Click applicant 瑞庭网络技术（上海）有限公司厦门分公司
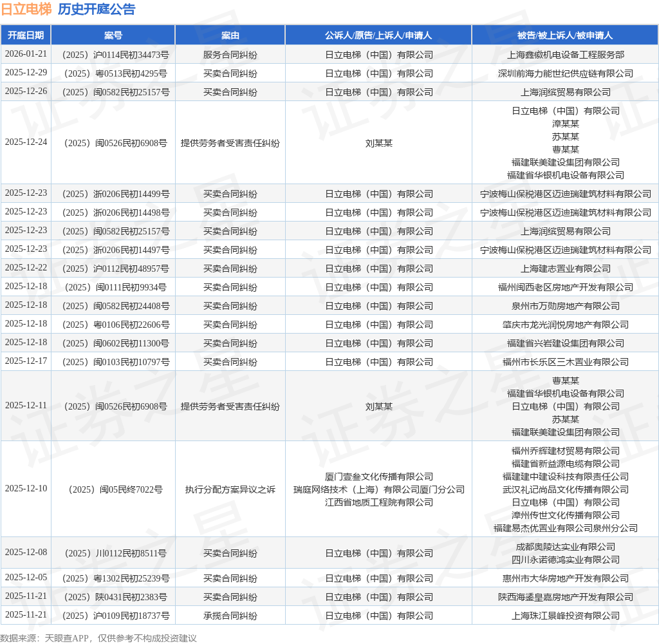 [378, 489]
